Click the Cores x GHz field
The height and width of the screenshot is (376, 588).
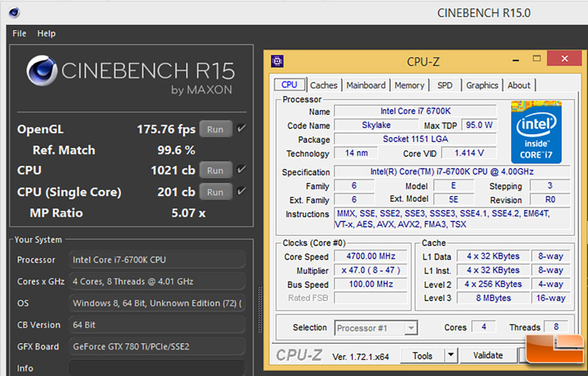[157, 281]
